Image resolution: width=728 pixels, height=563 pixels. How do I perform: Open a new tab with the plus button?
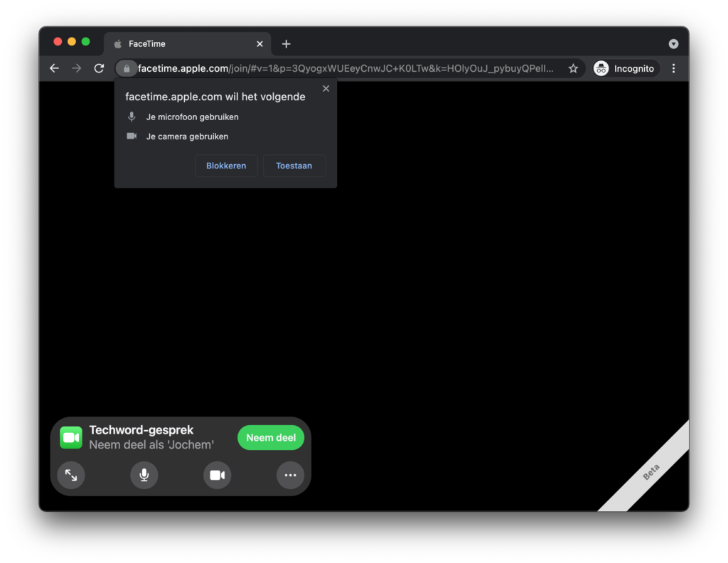287,43
